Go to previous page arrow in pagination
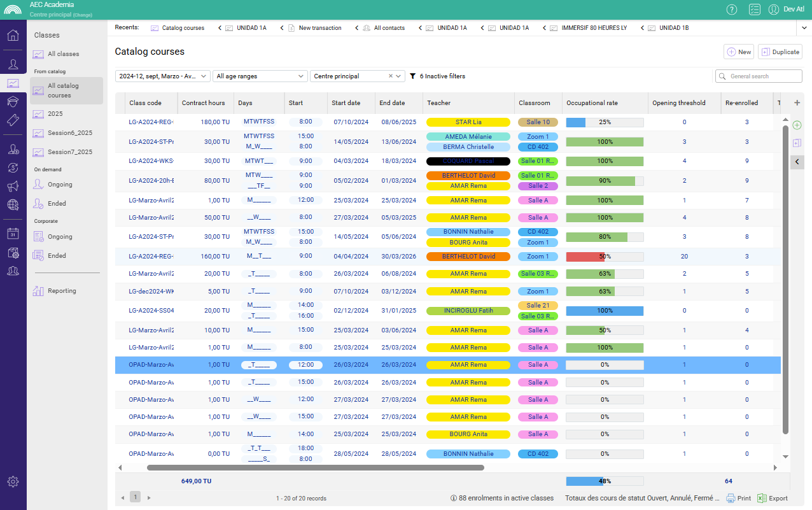This screenshot has height=510, width=812. [123, 497]
